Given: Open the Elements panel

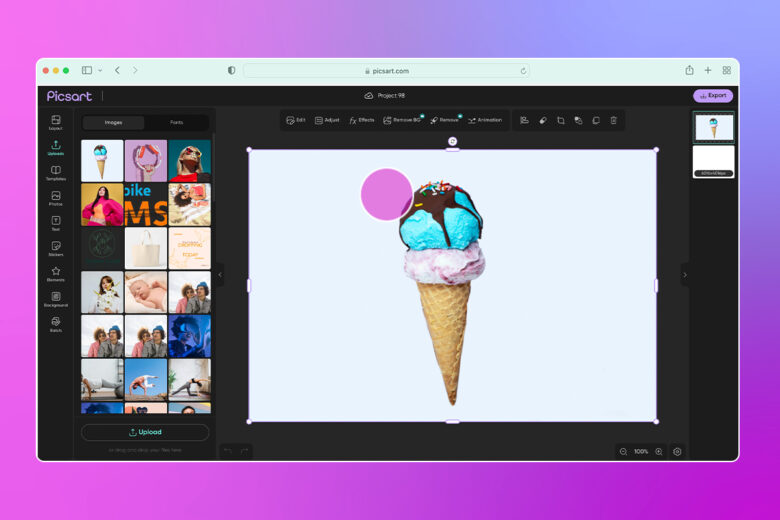Looking at the screenshot, I should (55, 274).
